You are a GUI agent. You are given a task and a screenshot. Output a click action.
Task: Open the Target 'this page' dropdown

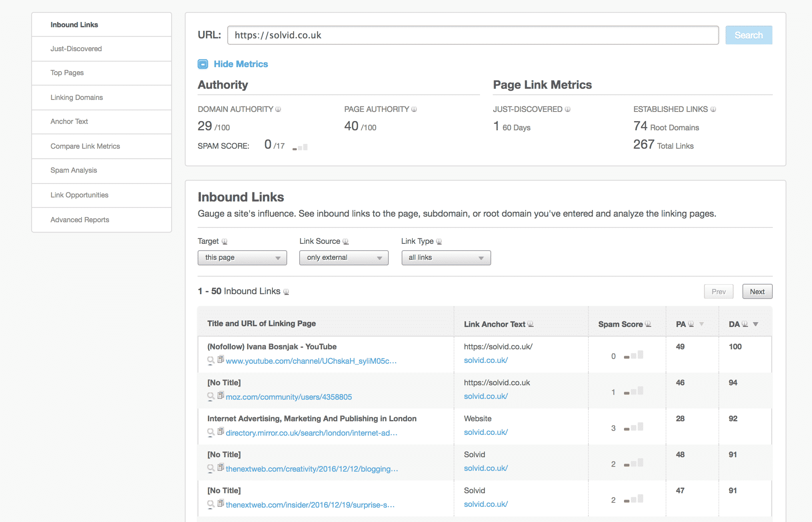click(242, 258)
